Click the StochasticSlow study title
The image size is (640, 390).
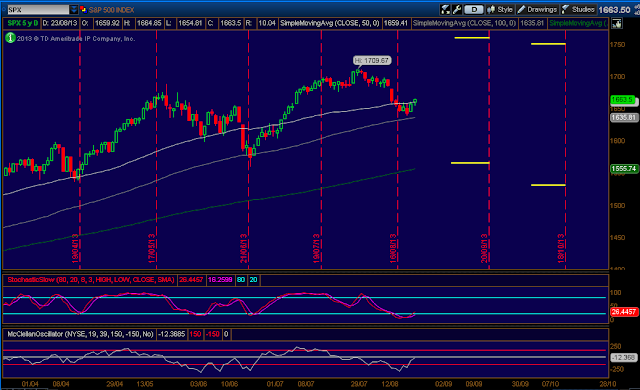[91, 280]
